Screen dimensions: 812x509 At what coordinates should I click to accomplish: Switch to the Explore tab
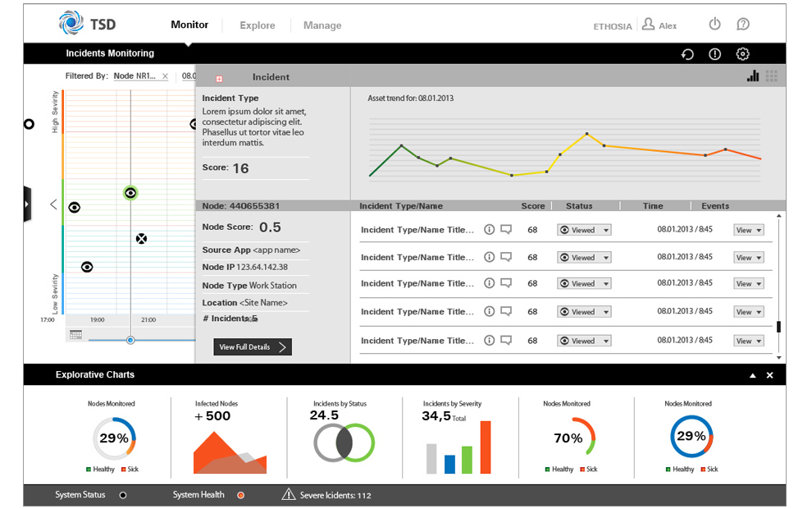point(258,25)
